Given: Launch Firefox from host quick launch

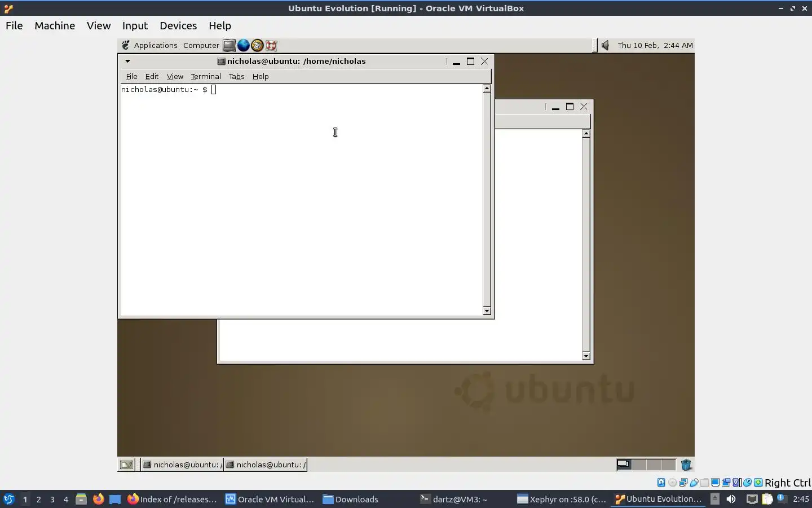Looking at the screenshot, I should [98, 499].
